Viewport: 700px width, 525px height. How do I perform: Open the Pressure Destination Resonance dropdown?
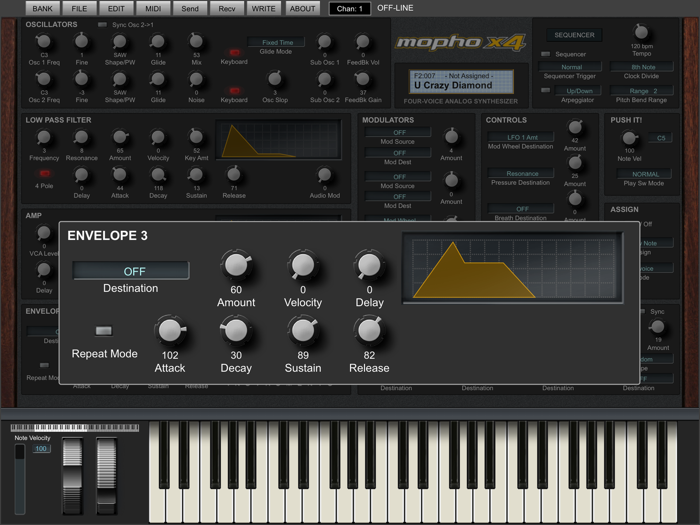[521, 173]
